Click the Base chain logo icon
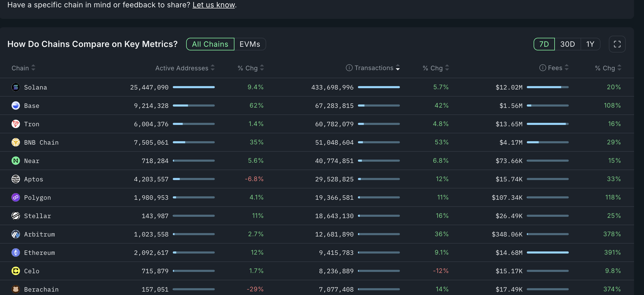 (x=16, y=106)
